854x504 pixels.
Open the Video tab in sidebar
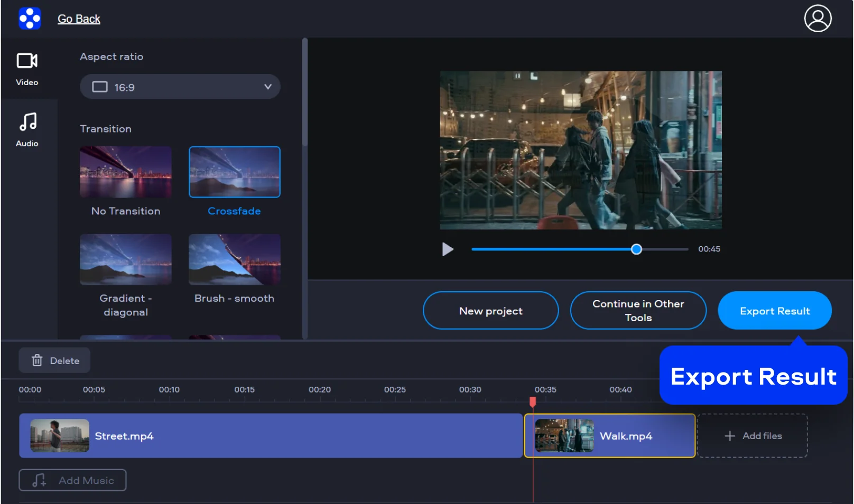tap(27, 69)
